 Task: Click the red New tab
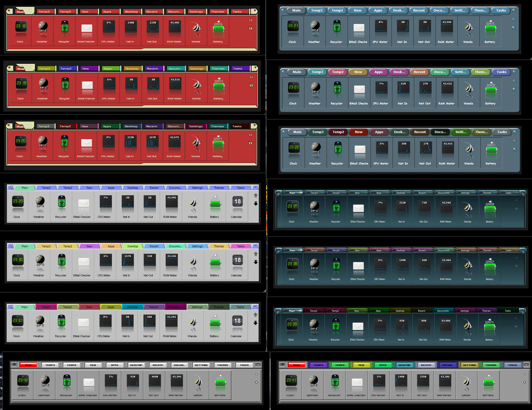pyautogui.click(x=358, y=132)
